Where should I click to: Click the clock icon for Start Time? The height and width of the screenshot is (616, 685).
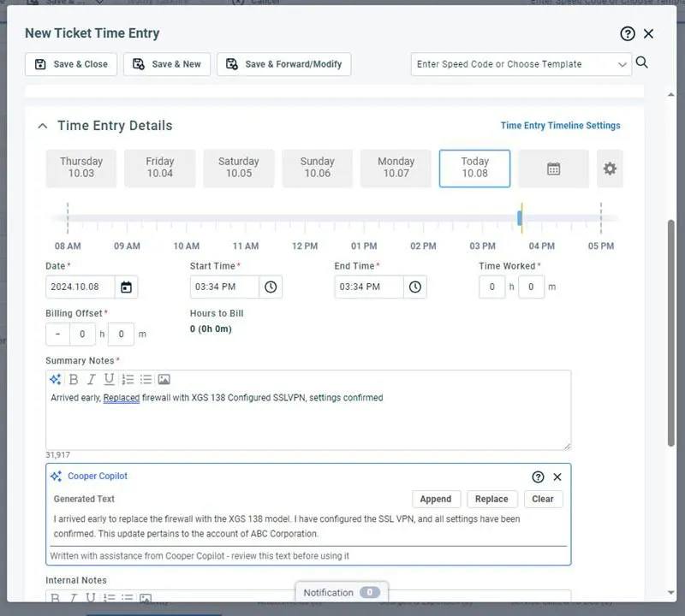coord(271,287)
